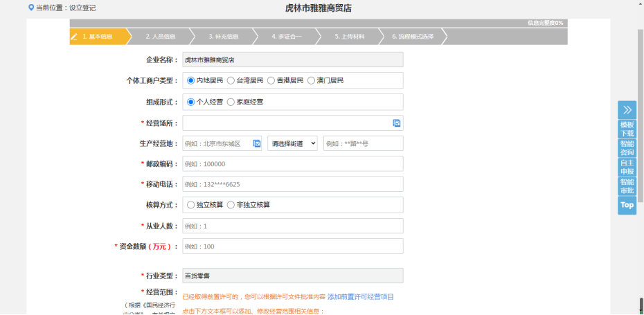The height and width of the screenshot is (315, 644).
Task: Focus the 邮政编码 input field
Action: (x=293, y=163)
